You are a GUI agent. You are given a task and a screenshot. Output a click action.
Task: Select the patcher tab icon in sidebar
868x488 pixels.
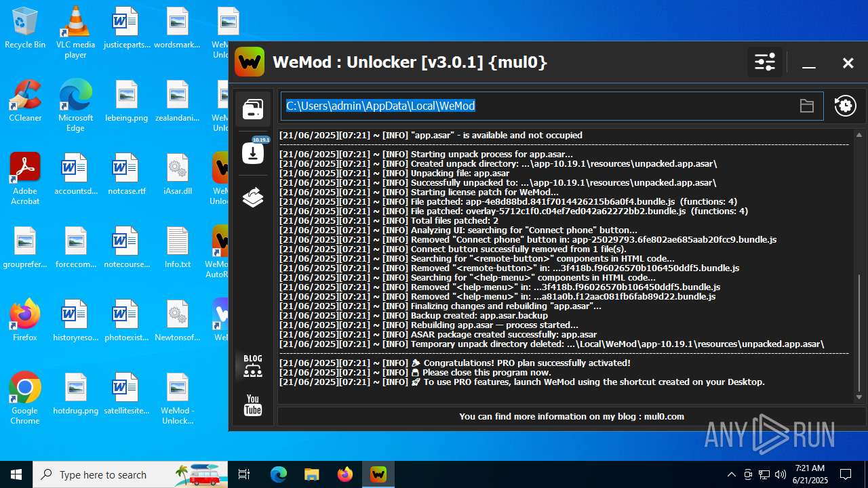253,109
